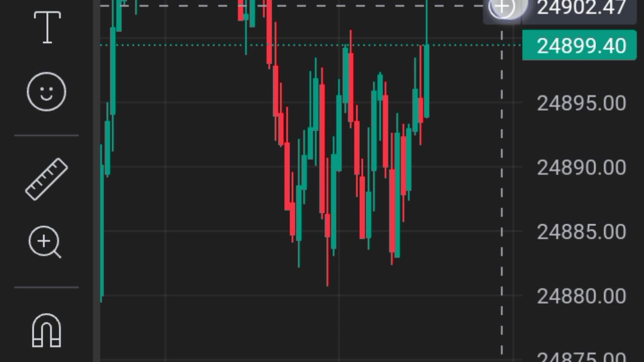Select the ruler measure tool
The height and width of the screenshot is (362, 644).
(x=46, y=179)
